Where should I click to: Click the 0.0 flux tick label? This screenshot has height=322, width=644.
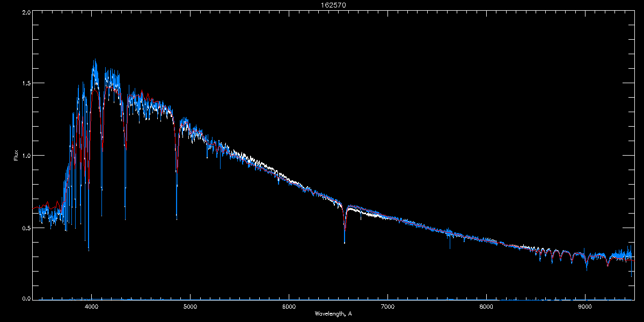coord(26,298)
